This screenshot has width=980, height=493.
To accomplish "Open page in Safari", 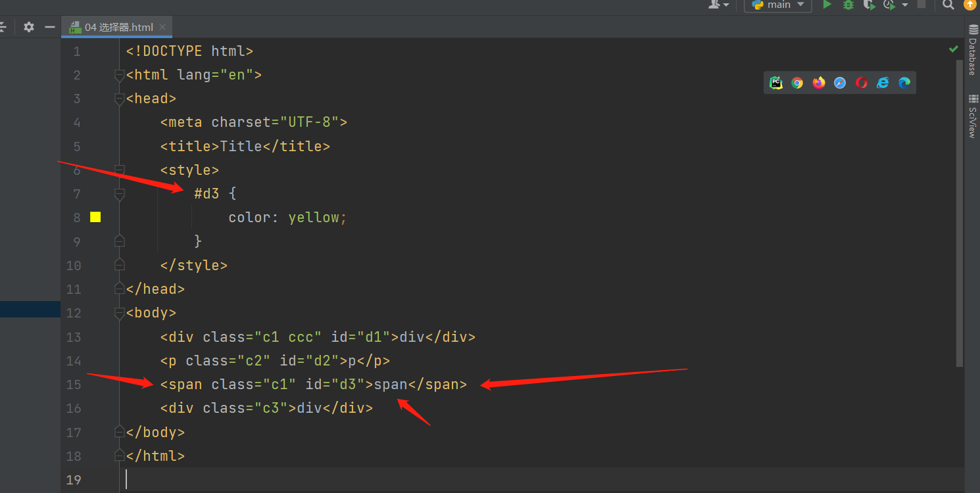I will point(840,83).
